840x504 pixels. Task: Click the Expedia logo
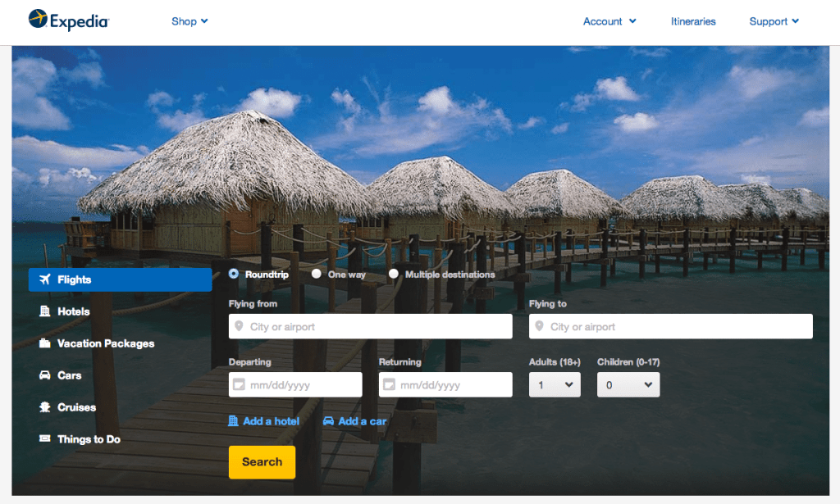click(69, 20)
